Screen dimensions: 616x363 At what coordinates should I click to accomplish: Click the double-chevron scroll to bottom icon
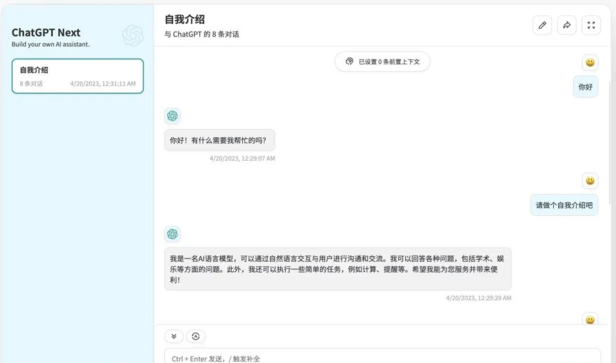(x=174, y=336)
